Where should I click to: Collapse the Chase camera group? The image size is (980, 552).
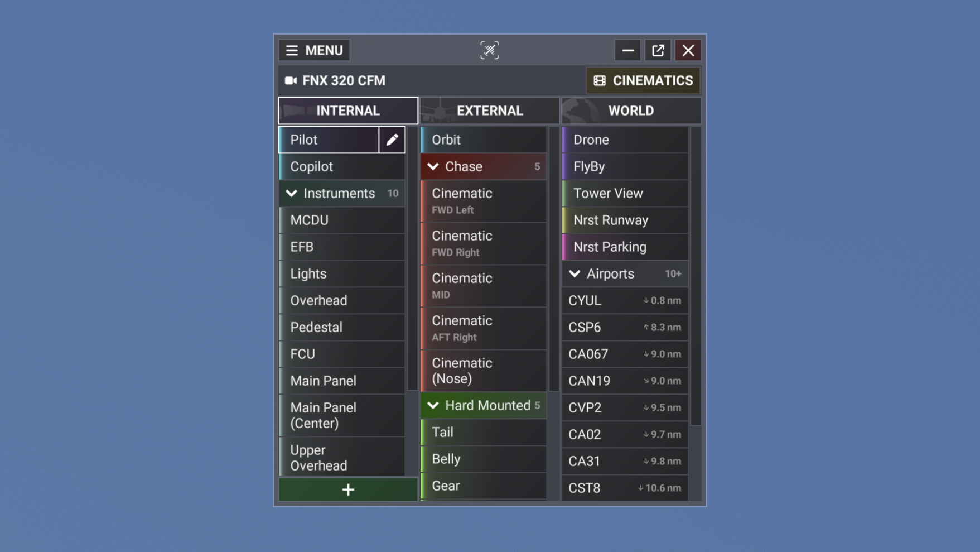[433, 166]
